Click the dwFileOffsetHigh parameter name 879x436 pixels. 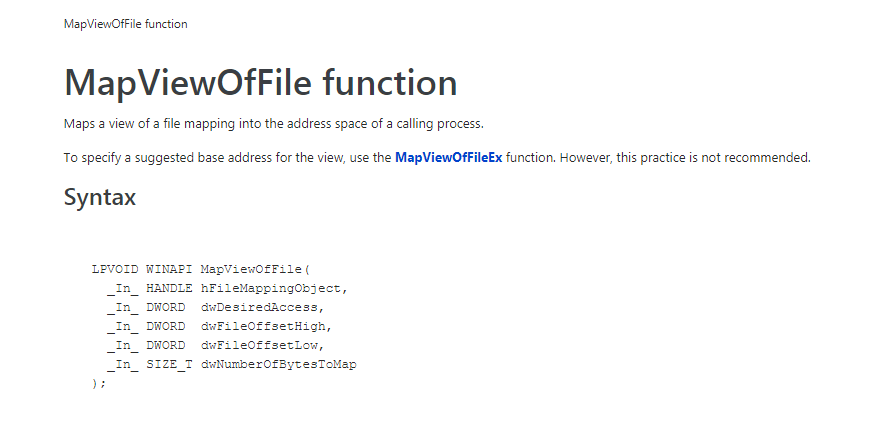coord(265,326)
